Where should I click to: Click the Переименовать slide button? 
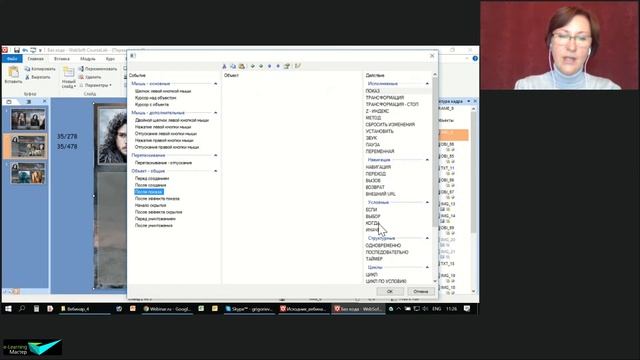coord(98,69)
